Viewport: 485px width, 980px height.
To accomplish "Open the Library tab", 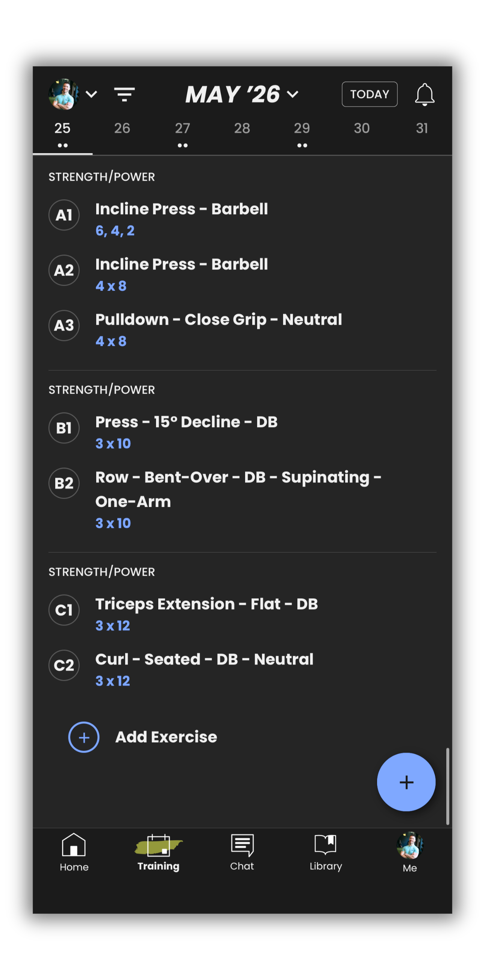I will pyautogui.click(x=326, y=852).
